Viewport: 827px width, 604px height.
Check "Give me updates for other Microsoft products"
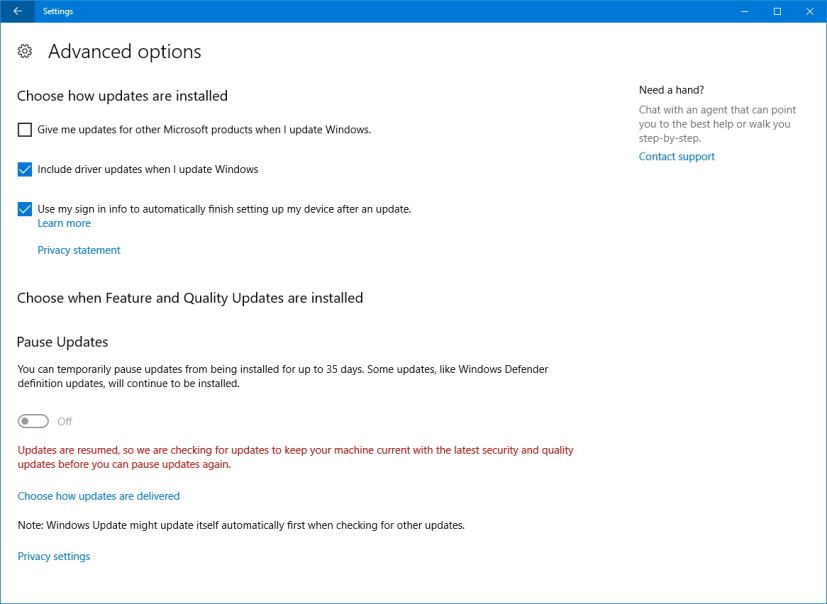pos(23,130)
